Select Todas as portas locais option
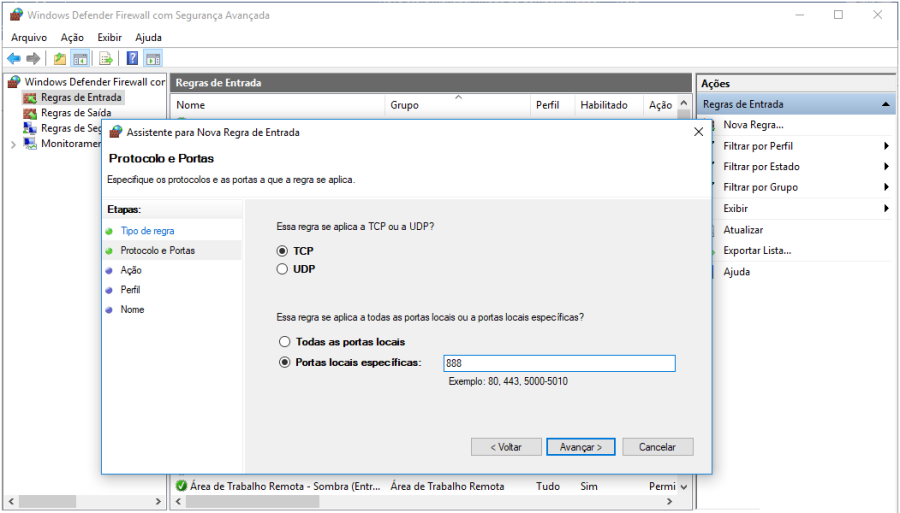 pos(284,342)
